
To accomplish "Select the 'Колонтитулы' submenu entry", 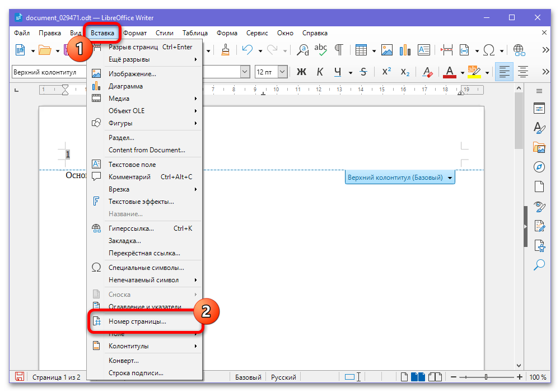I will pos(145,346).
